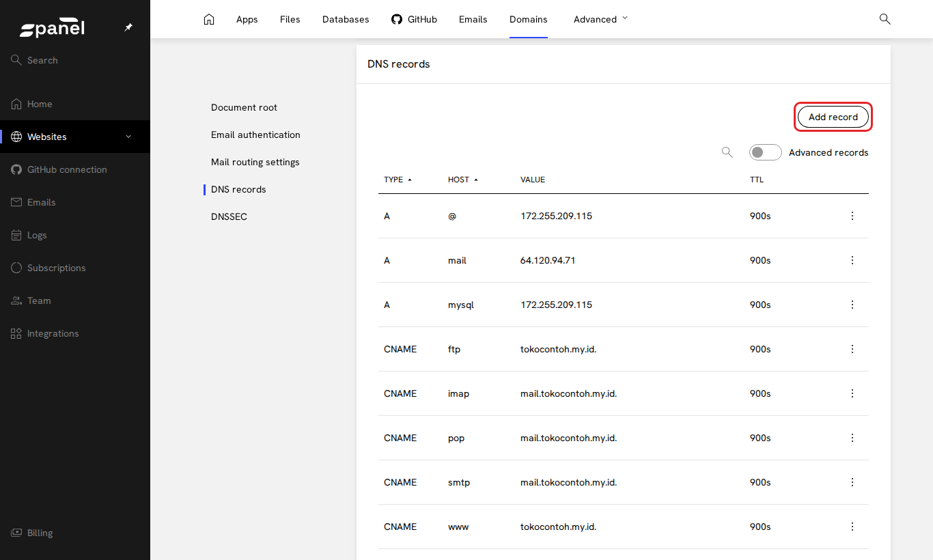Click the home icon in top navigation
The width and height of the screenshot is (933, 560).
pyautogui.click(x=209, y=19)
